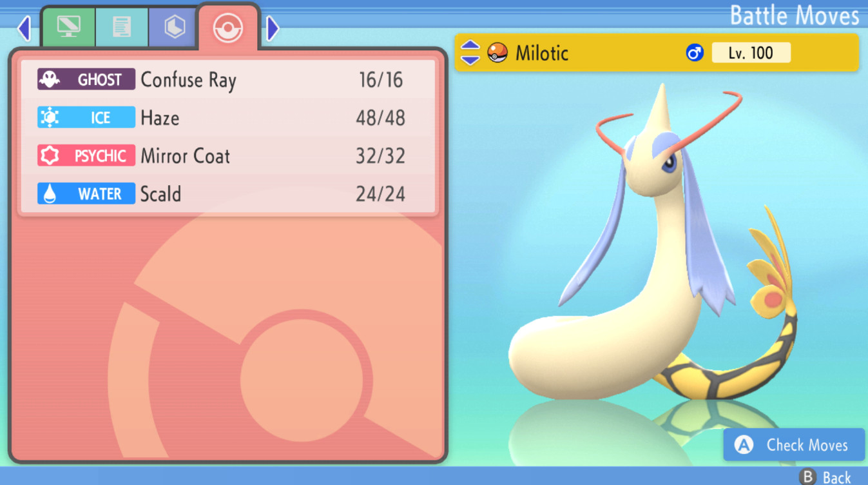Click the 16/16 PP value
The width and height of the screenshot is (868, 485).
[381, 80]
